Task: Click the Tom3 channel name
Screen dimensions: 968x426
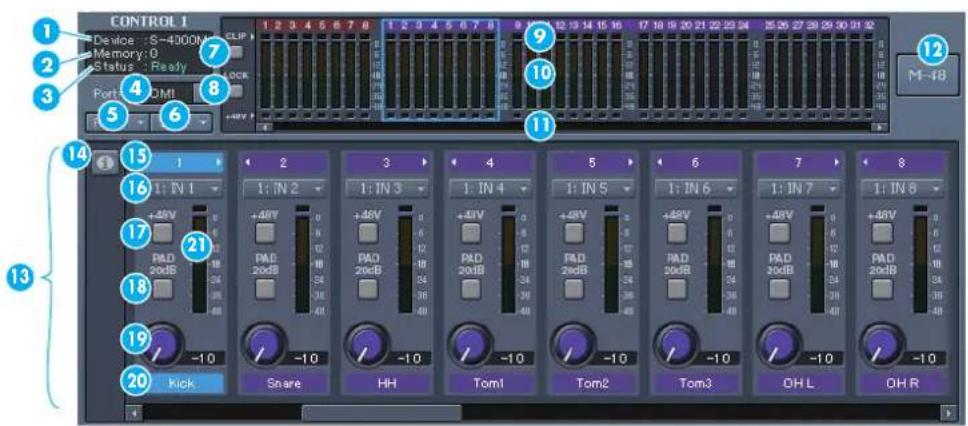Action: (696, 383)
